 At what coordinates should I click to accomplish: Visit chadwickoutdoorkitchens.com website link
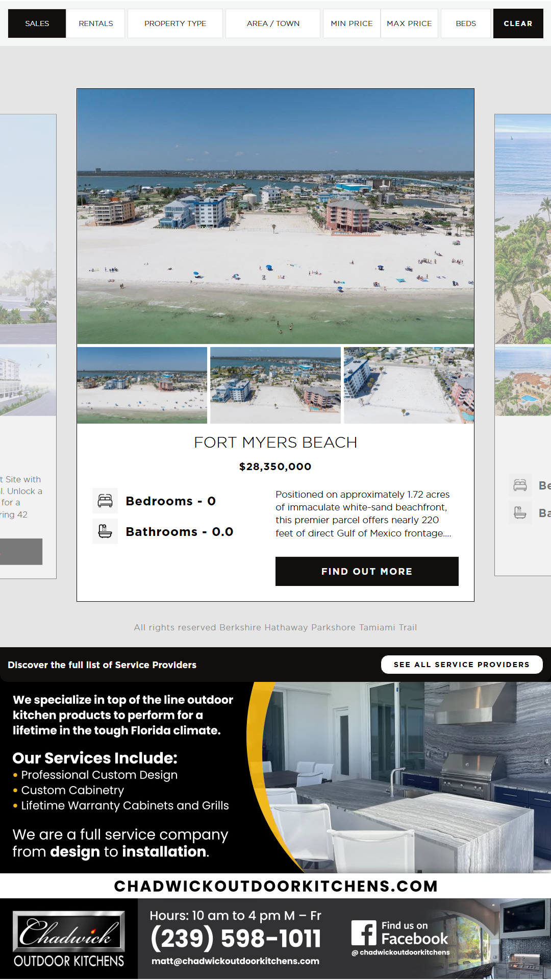(275, 886)
